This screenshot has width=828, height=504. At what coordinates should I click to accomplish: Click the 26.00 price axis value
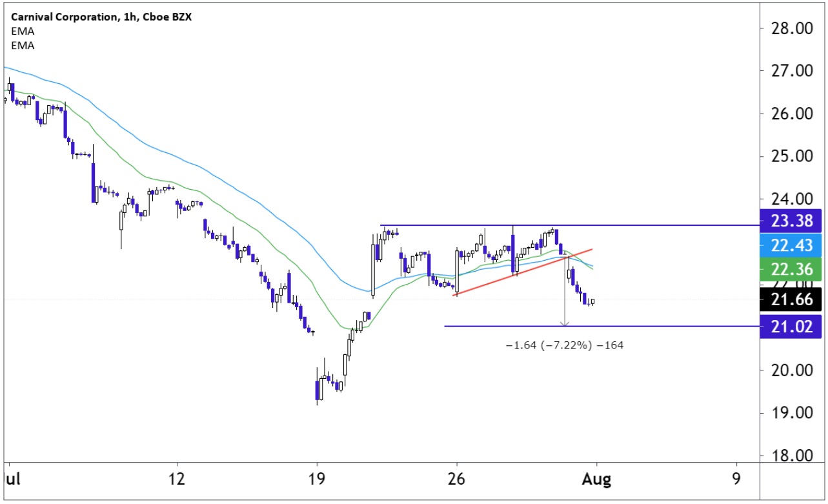[791, 114]
